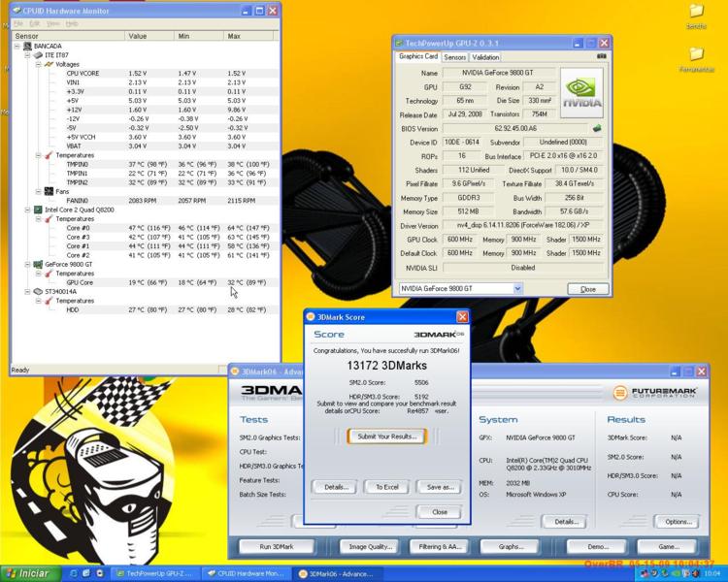This screenshot has width=728, height=582.
Task: Click the Run 3DMark button
Action: [277, 547]
